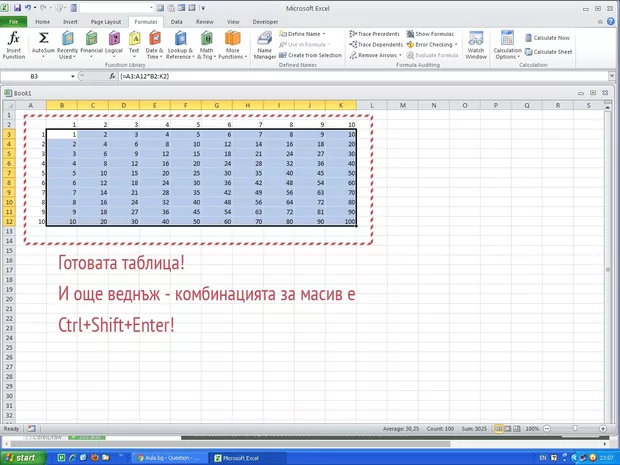Open the Name Manager
620x465 pixels.
point(265,45)
